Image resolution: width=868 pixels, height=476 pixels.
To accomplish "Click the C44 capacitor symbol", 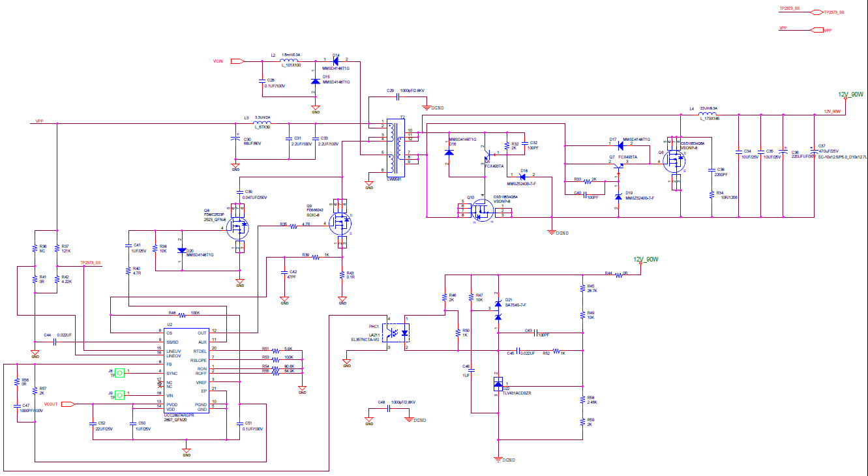I will [55, 340].
